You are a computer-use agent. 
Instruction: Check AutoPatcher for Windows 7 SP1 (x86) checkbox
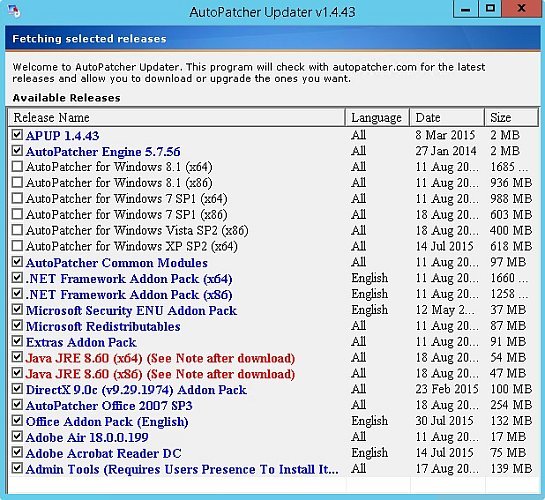17,214
